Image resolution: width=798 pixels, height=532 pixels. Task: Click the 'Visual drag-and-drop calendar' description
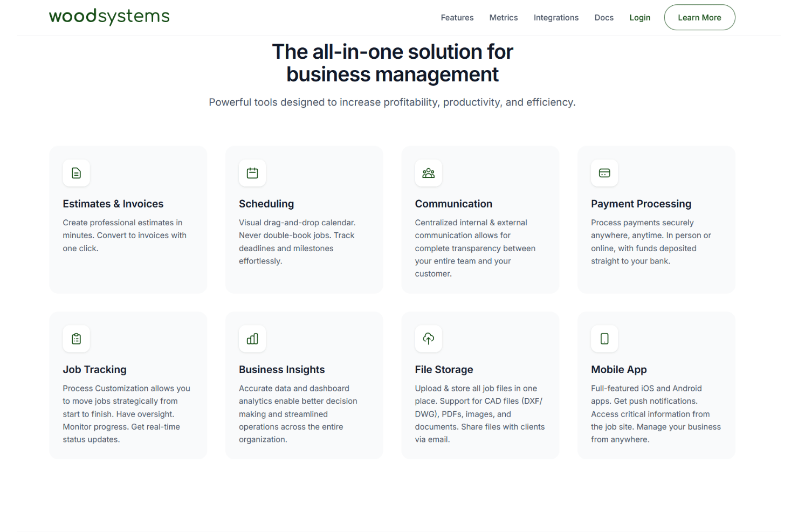point(298,242)
